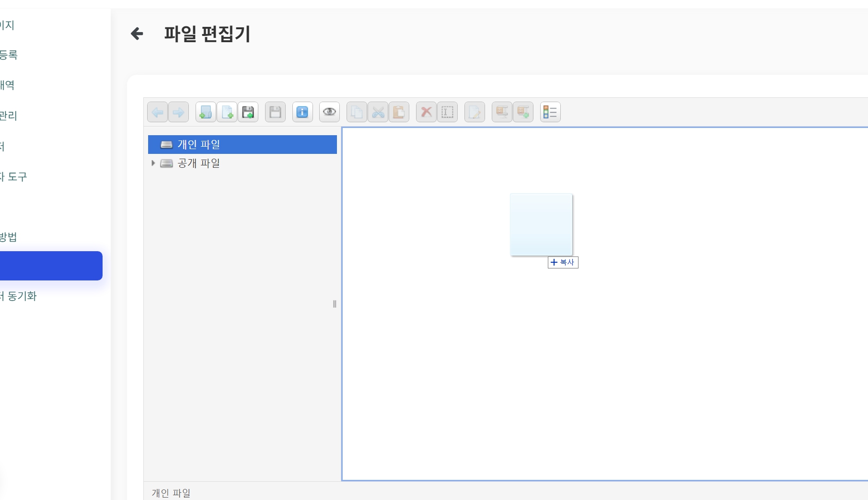Image resolution: width=868 pixels, height=500 pixels.
Task: Click the splitter handle between tree and files
Action: pyautogui.click(x=335, y=304)
